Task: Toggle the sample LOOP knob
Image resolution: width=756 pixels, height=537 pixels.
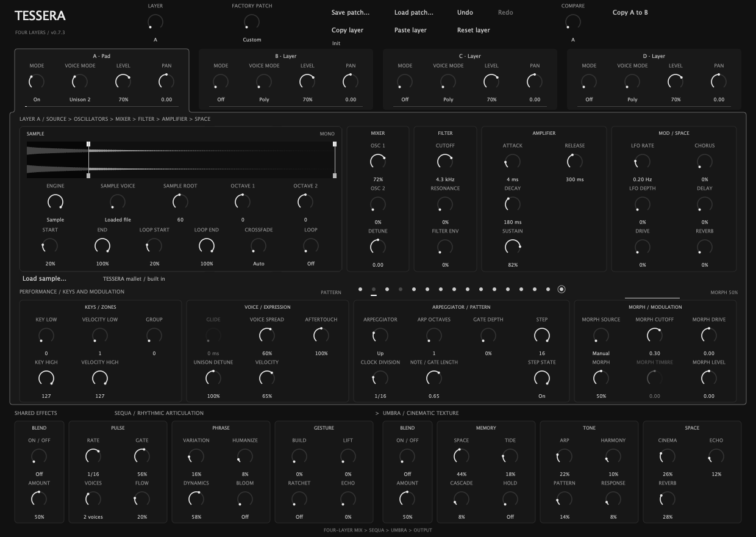Action: pos(311,246)
